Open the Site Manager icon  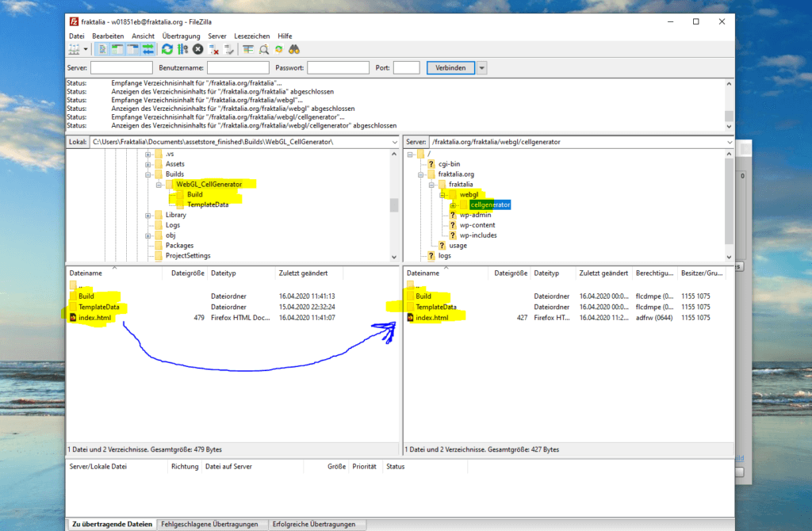click(x=74, y=49)
